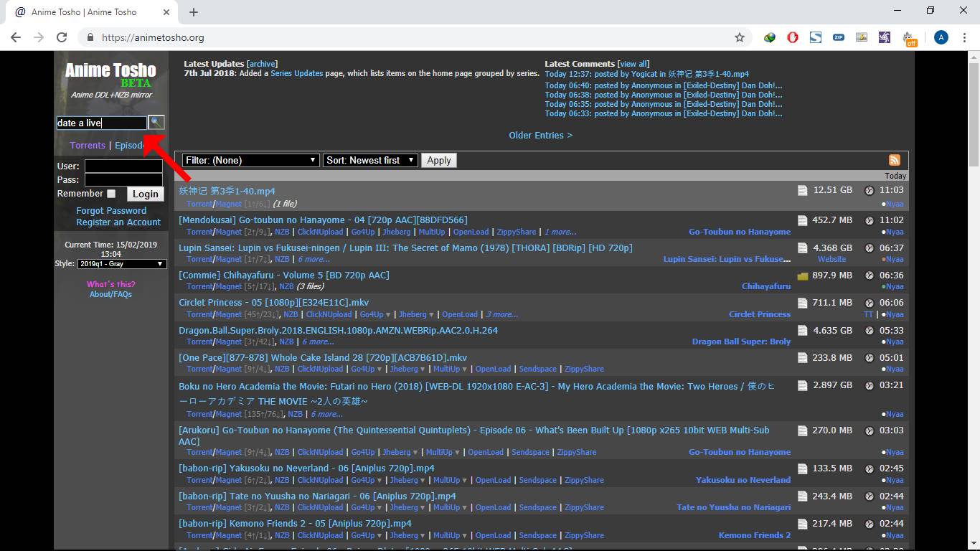This screenshot has width=980, height=551.
Task: Click file icon next to 4.368 GB
Action: tap(803, 248)
